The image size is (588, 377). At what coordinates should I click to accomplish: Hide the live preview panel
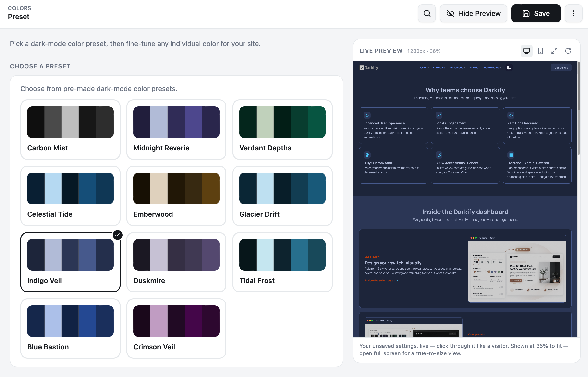click(x=473, y=13)
